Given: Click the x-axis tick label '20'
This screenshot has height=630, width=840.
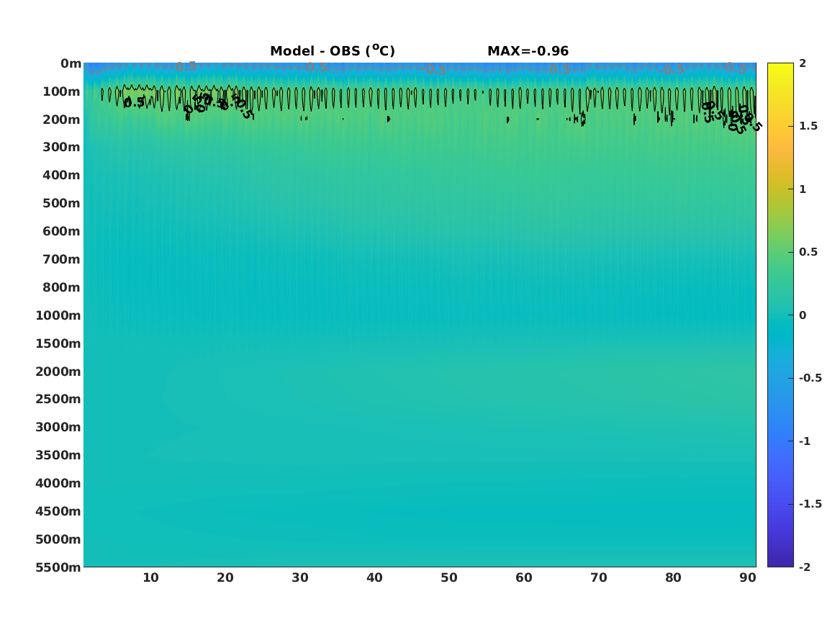Looking at the screenshot, I should (x=225, y=577).
